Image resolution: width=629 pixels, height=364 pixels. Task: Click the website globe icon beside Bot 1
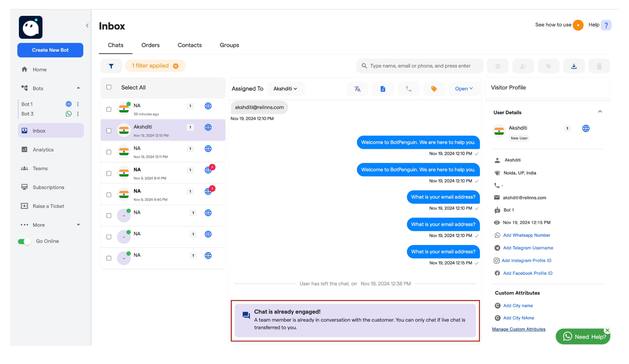(x=68, y=104)
